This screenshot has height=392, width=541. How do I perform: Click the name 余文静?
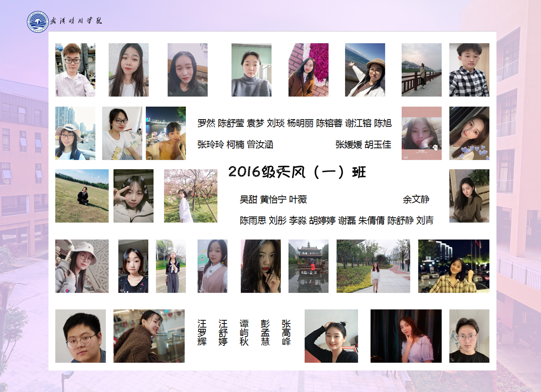tap(416, 199)
